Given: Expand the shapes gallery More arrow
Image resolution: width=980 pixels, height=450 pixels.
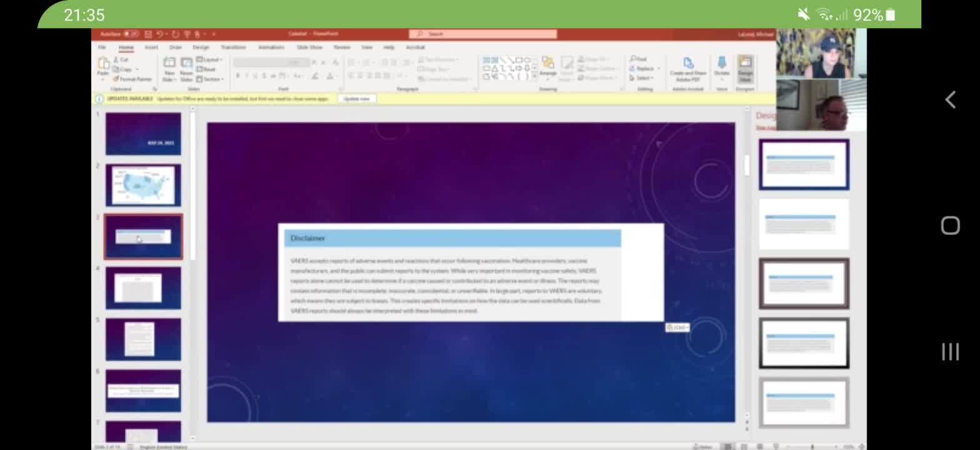Looking at the screenshot, I should pos(534,76).
